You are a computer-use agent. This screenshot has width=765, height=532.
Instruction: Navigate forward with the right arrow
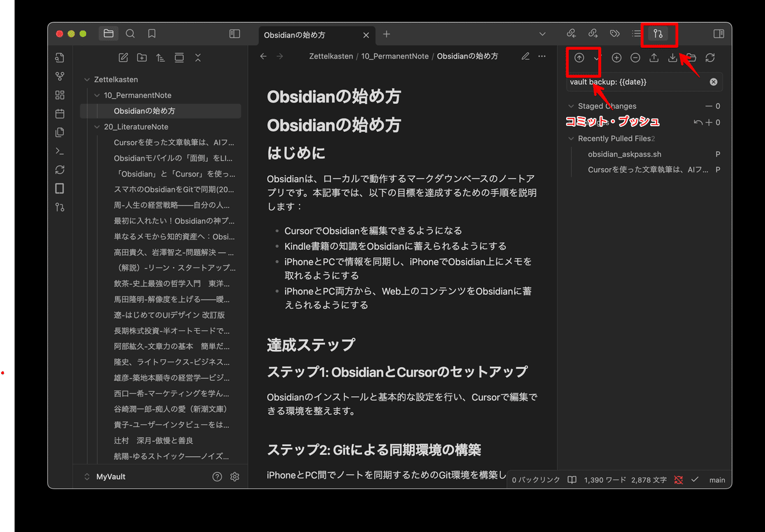(x=279, y=57)
